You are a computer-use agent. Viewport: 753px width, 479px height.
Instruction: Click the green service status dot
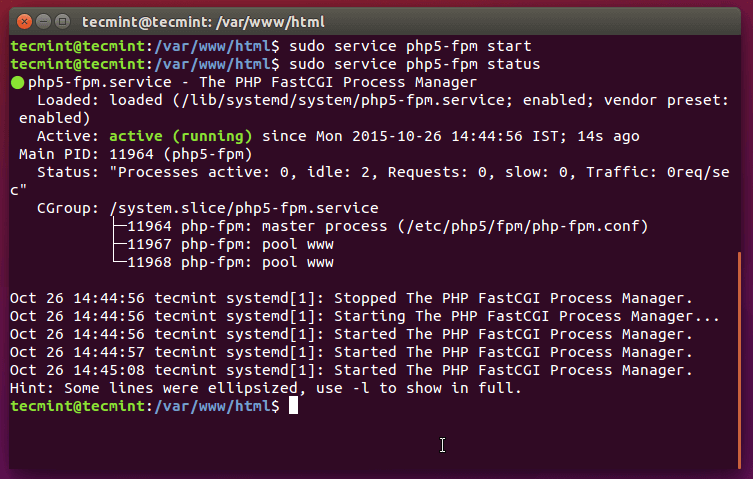pos(17,82)
